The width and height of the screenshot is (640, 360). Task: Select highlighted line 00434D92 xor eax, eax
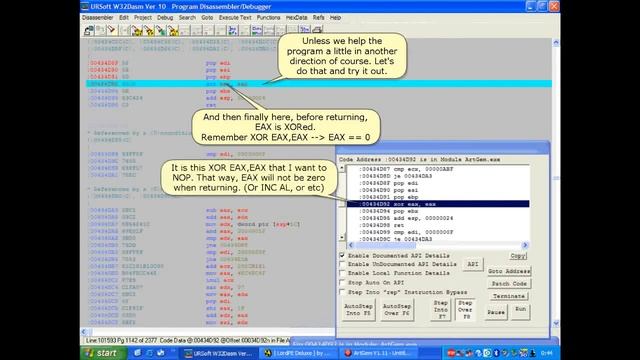click(438, 204)
